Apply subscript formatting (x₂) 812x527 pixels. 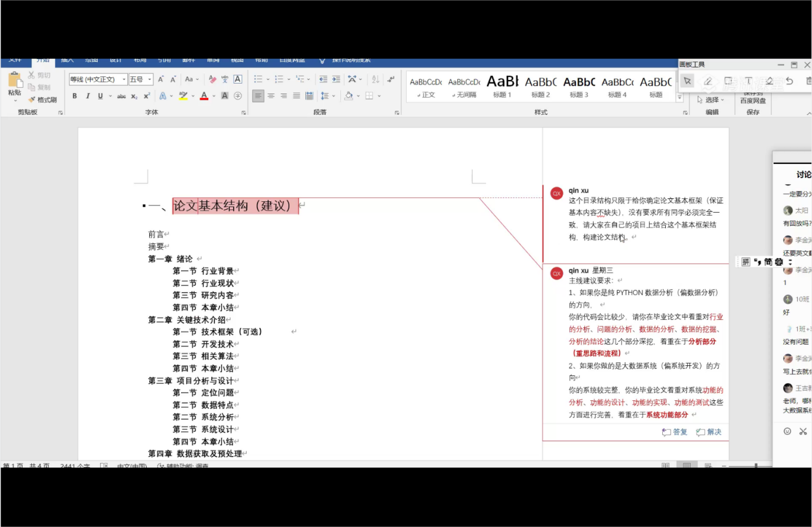click(134, 96)
